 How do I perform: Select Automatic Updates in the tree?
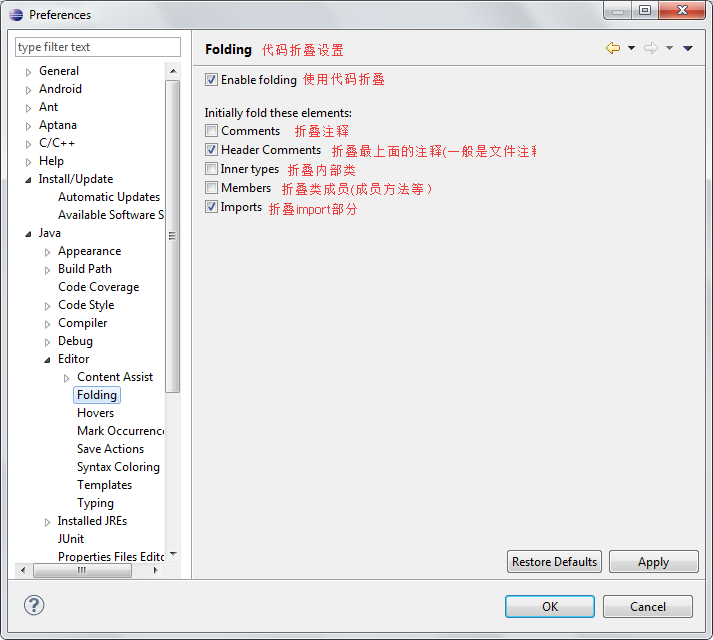109,197
